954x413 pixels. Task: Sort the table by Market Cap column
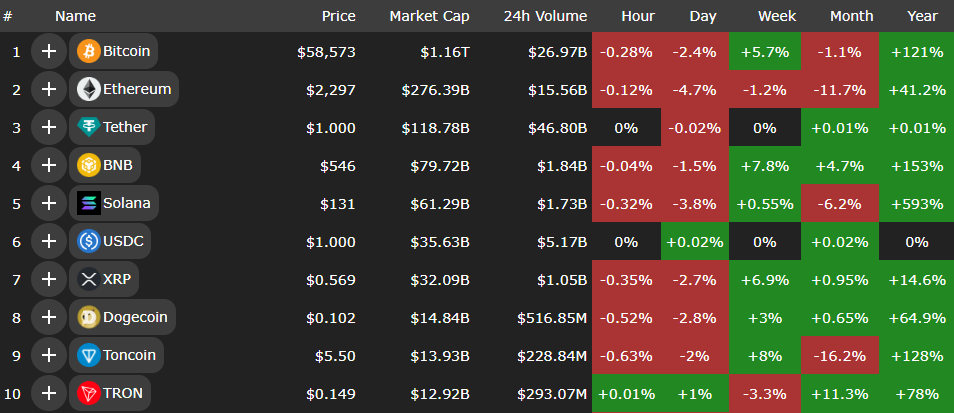429,16
